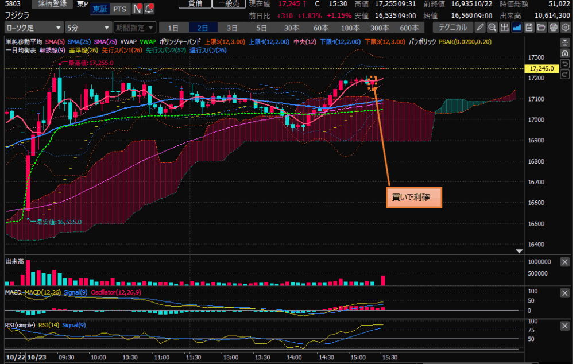Open the ローソク足 chart type dropdown
Screen dimensions: 588x364
point(33,28)
